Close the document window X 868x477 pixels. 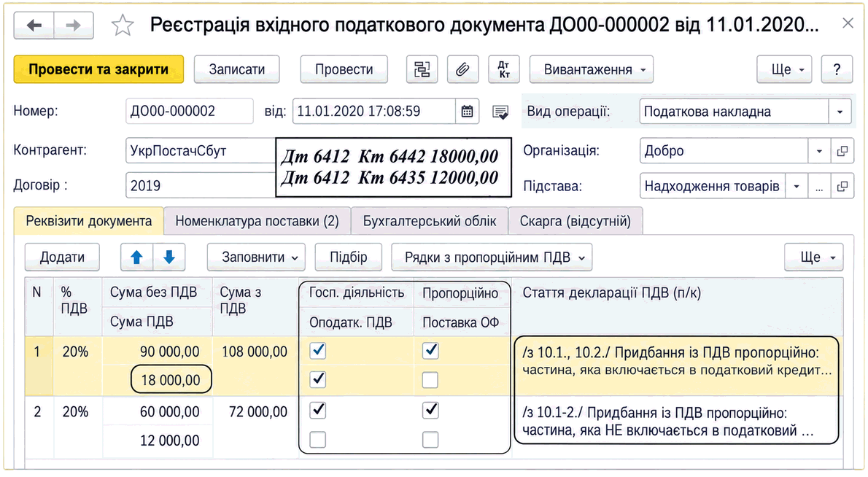click(848, 23)
